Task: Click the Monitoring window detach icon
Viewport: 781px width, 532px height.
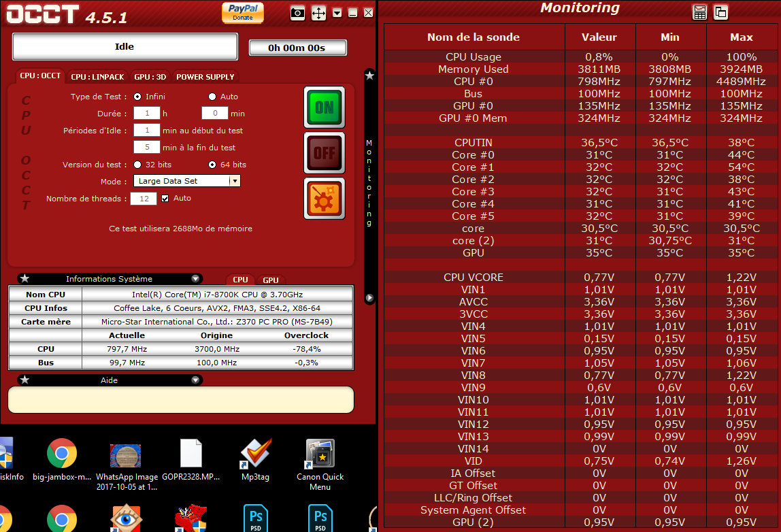Action: click(x=720, y=12)
